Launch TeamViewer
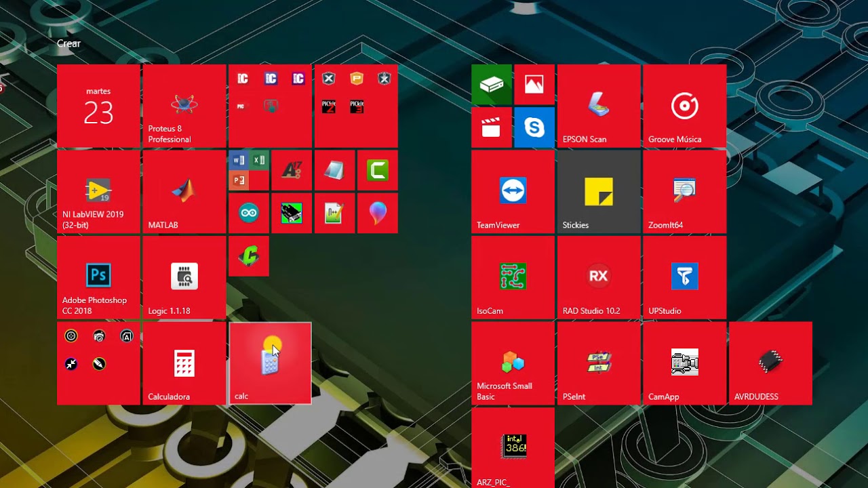 coord(513,192)
